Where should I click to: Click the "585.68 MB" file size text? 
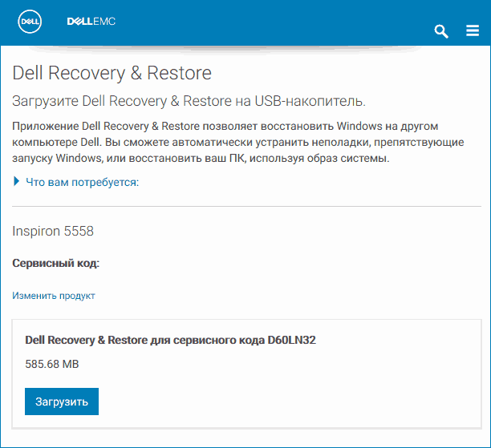(52, 365)
